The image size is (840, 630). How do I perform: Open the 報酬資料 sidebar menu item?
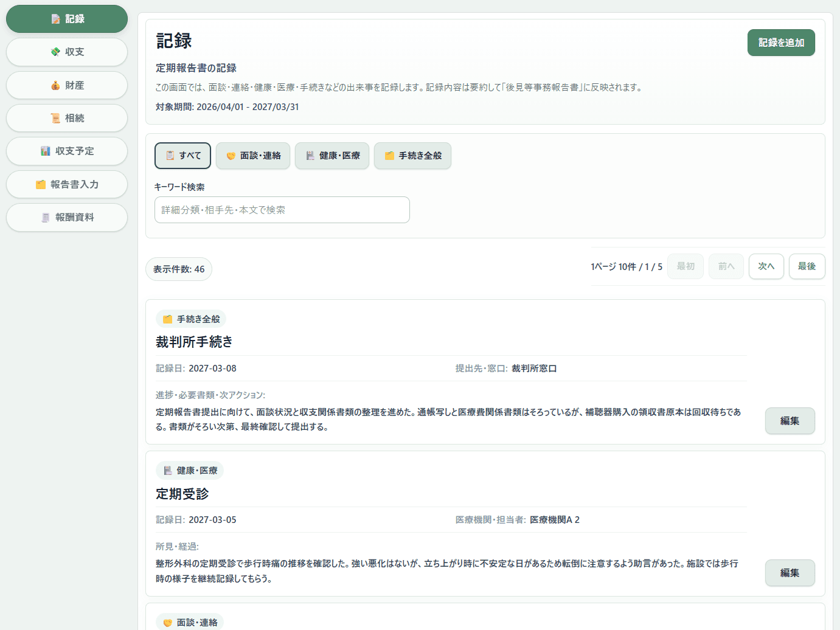coord(67,217)
